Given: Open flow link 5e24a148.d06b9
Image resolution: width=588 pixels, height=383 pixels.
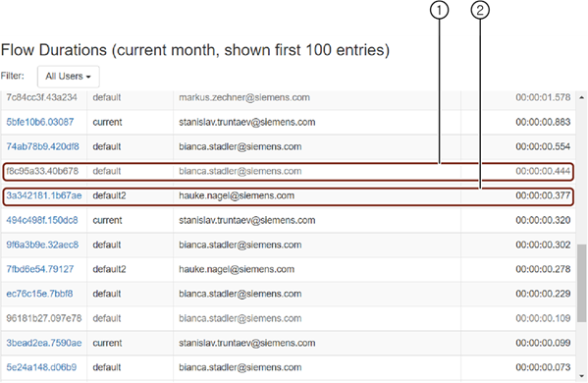Looking at the screenshot, I should coord(41,367).
